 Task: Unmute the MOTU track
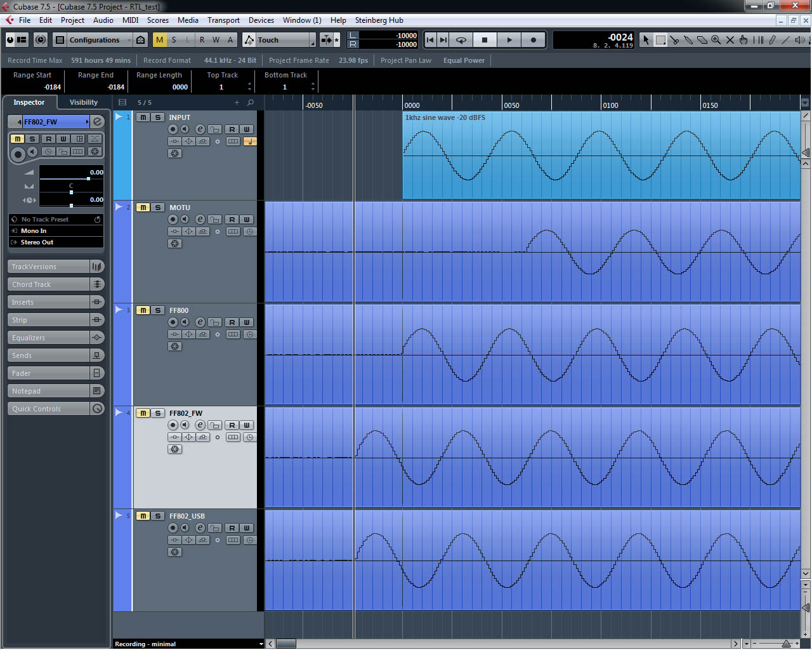(x=143, y=208)
